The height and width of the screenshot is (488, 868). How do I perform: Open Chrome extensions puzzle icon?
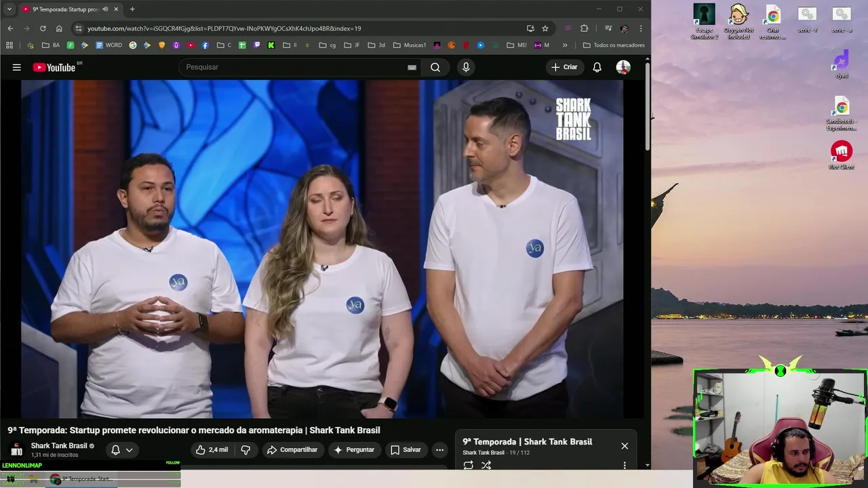point(585,28)
